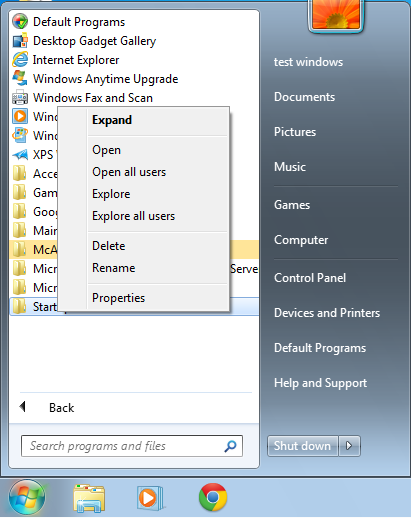Open Default Programs icon in program list

20,22
